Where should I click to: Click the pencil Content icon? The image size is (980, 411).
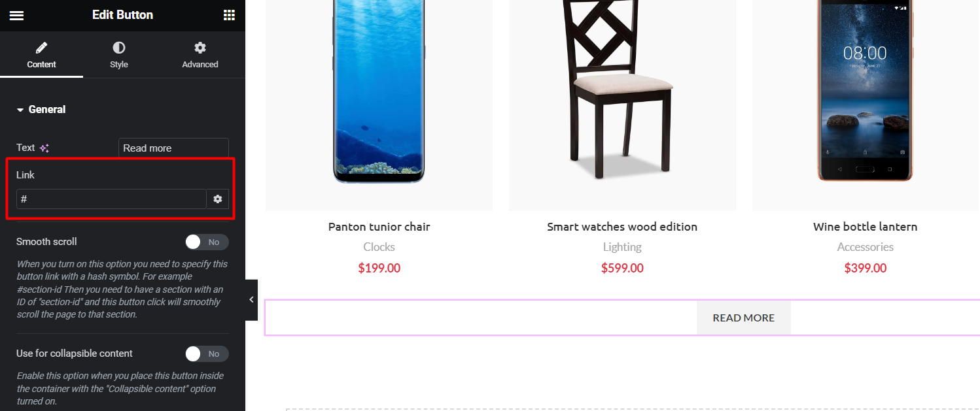click(41, 48)
